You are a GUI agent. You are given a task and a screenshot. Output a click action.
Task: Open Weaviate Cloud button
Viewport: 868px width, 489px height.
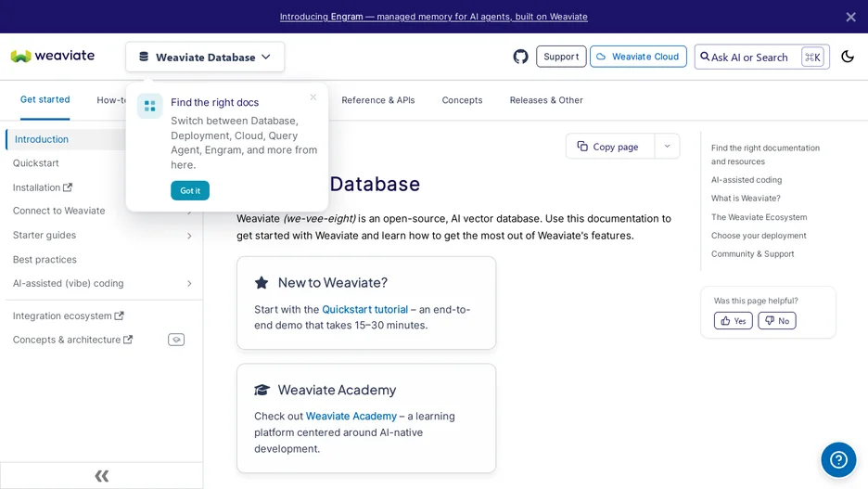[638, 57]
